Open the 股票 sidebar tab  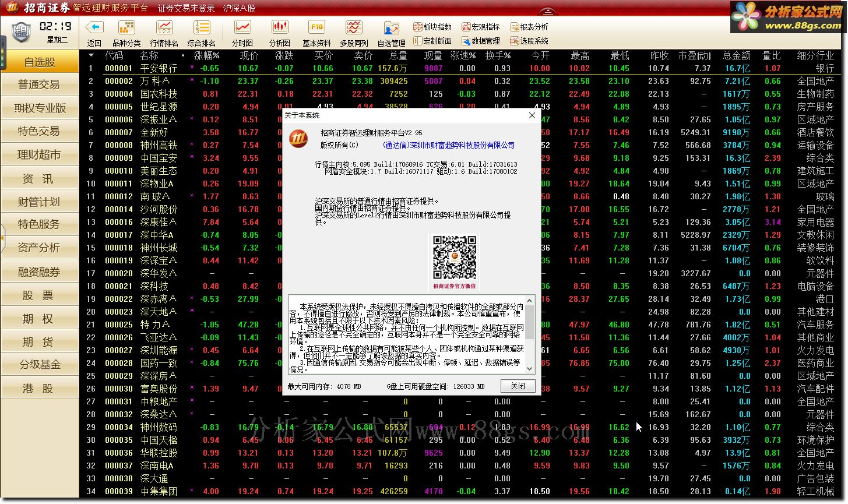pos(40,295)
